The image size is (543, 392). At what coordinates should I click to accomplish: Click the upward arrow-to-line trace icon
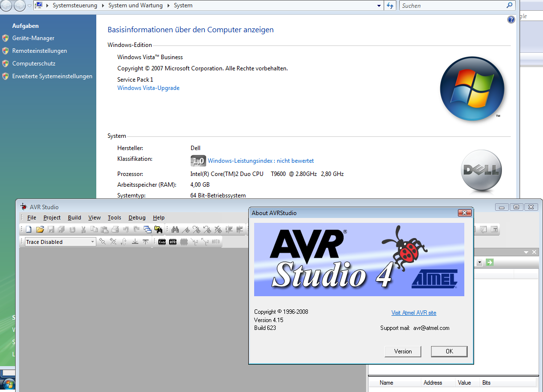click(x=146, y=242)
